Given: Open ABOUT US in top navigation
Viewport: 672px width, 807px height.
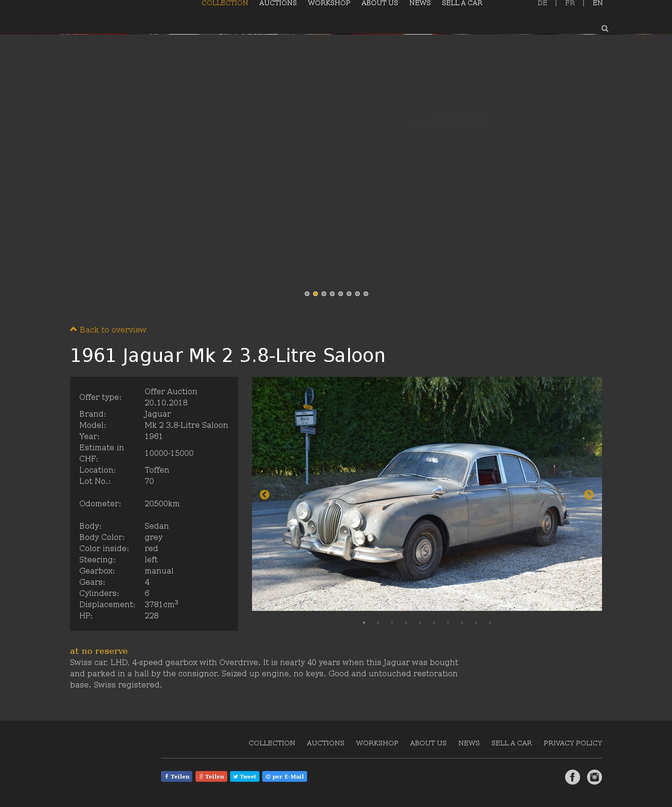Looking at the screenshot, I should pyautogui.click(x=380, y=3).
